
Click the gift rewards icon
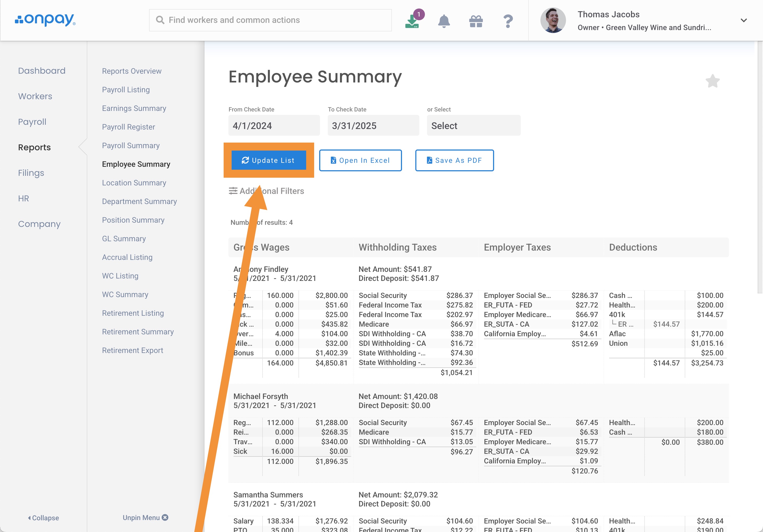(x=476, y=21)
